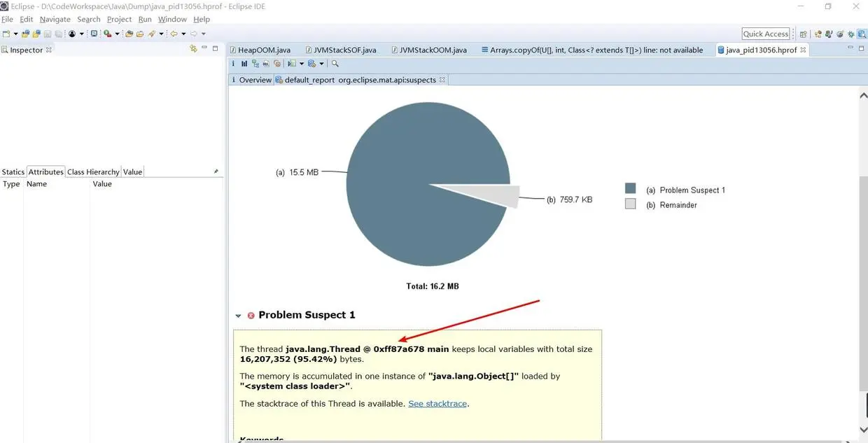Image resolution: width=868 pixels, height=443 pixels.
Task: Open the Search icon dropdown arrow
Action: point(161,34)
